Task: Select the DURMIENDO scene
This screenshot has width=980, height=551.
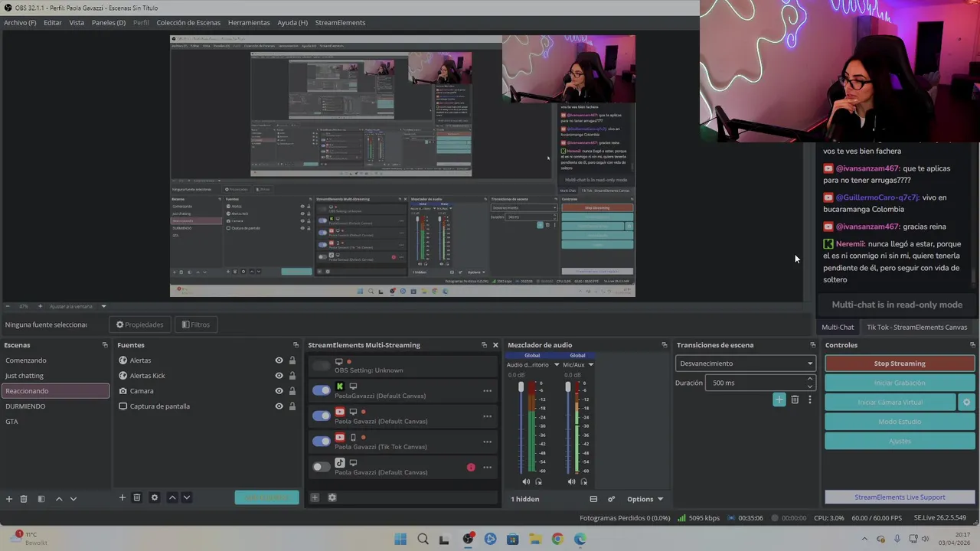Action: coord(56,406)
